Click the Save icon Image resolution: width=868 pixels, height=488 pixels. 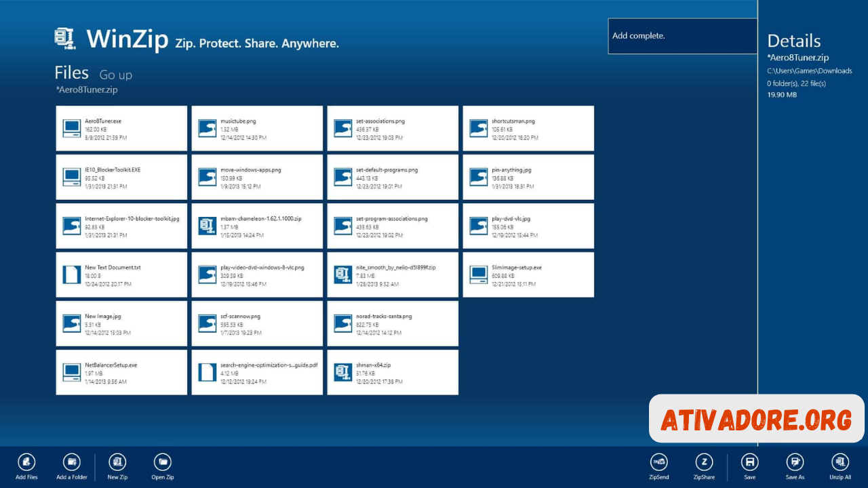click(x=749, y=462)
